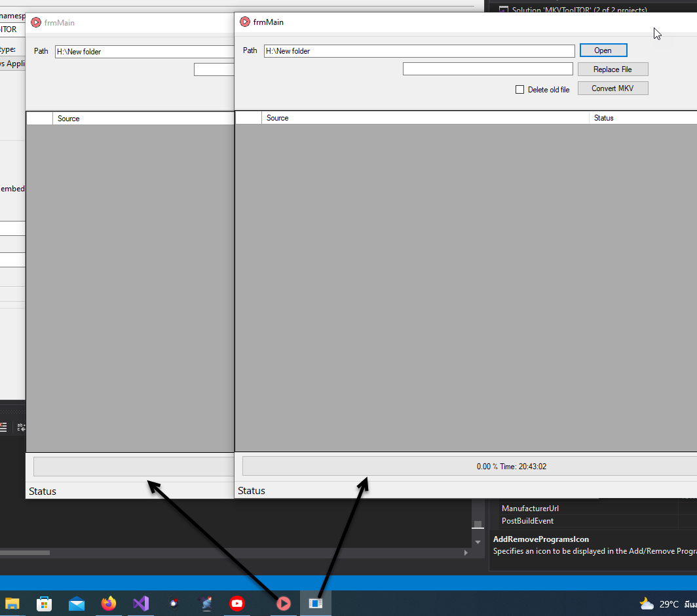The height and width of the screenshot is (616, 697).
Task: Click the satellite-like icon in taskbar
Action: pyautogui.click(x=206, y=604)
